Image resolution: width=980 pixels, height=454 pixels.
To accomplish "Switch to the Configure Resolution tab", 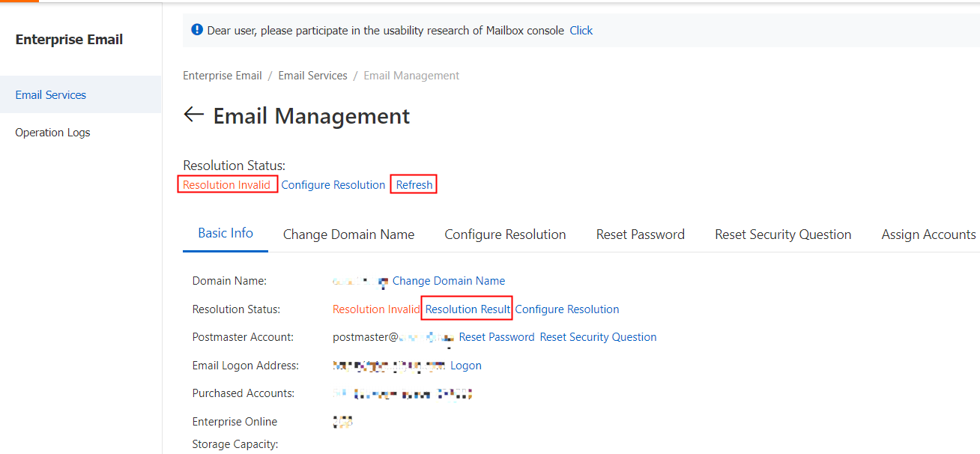I will (x=505, y=234).
